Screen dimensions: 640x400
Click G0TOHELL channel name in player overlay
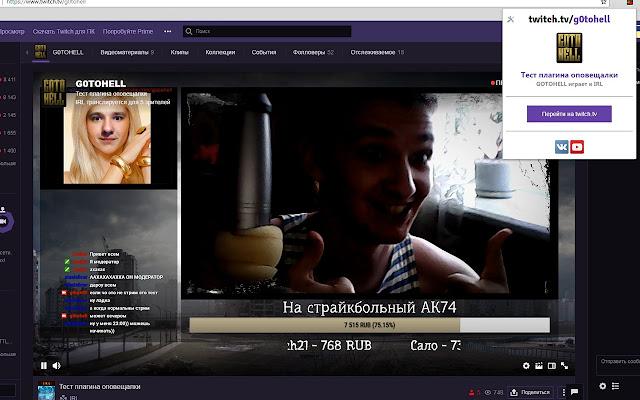[x=100, y=84]
